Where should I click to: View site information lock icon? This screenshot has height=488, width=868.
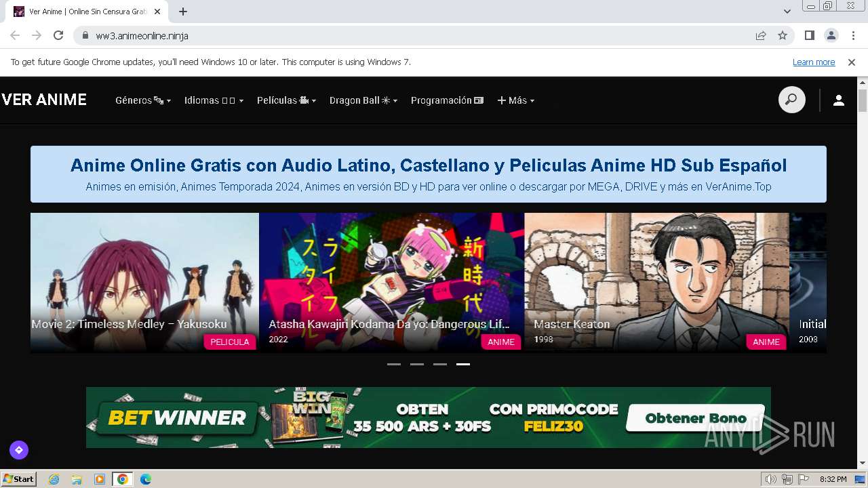pos(85,35)
